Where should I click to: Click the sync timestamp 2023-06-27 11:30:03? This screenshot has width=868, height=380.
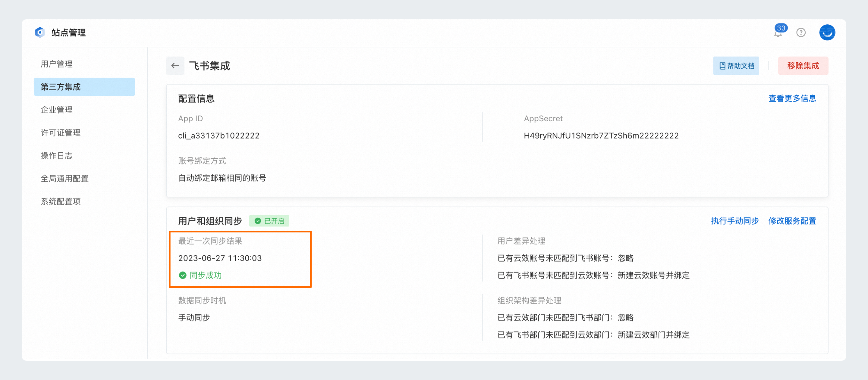pyautogui.click(x=220, y=258)
